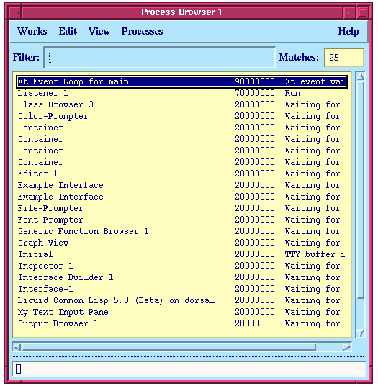378x391 pixels.
Task: Click the horizontal scrollbar right arrow
Action: [x=347, y=347]
